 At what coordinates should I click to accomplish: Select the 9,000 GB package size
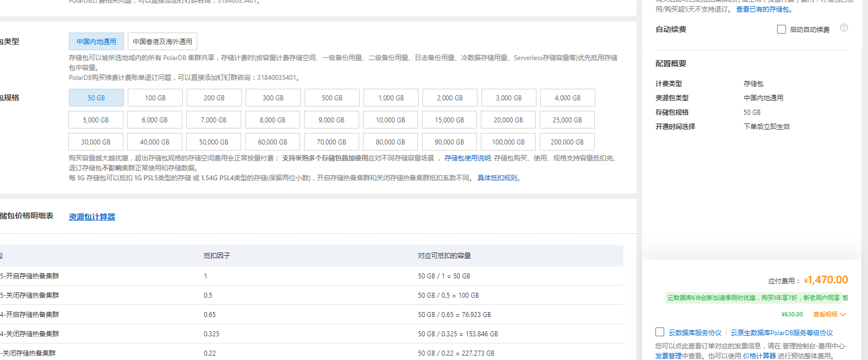[332, 120]
